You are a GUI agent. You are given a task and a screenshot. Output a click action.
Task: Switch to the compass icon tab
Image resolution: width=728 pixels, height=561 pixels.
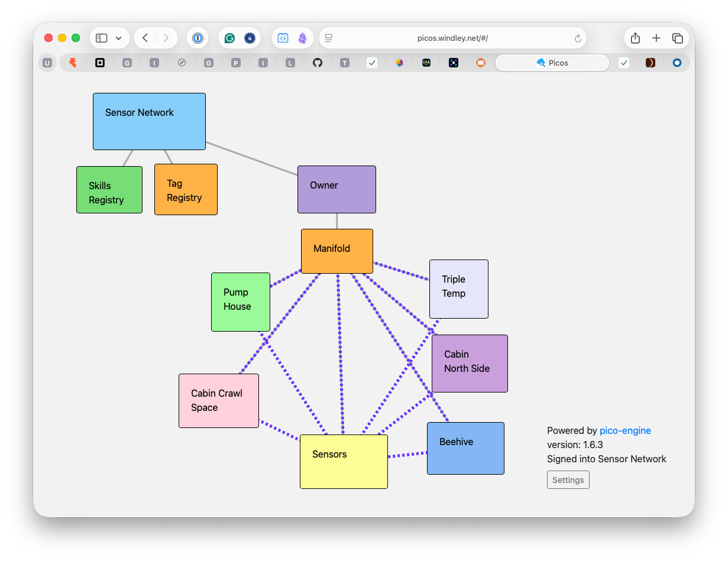coord(182,63)
